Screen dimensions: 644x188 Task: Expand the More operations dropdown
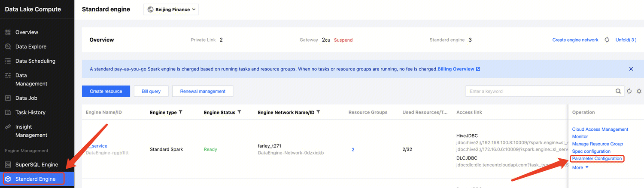tap(580, 167)
